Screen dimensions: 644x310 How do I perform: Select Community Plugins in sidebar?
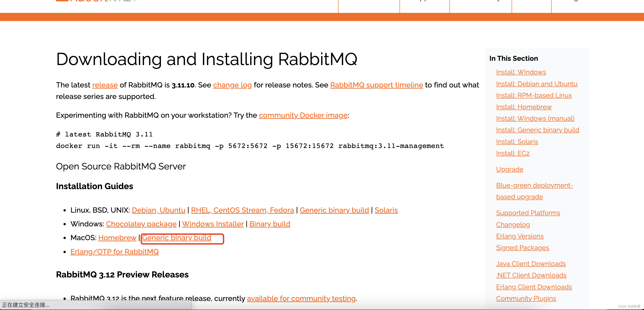[526, 298]
